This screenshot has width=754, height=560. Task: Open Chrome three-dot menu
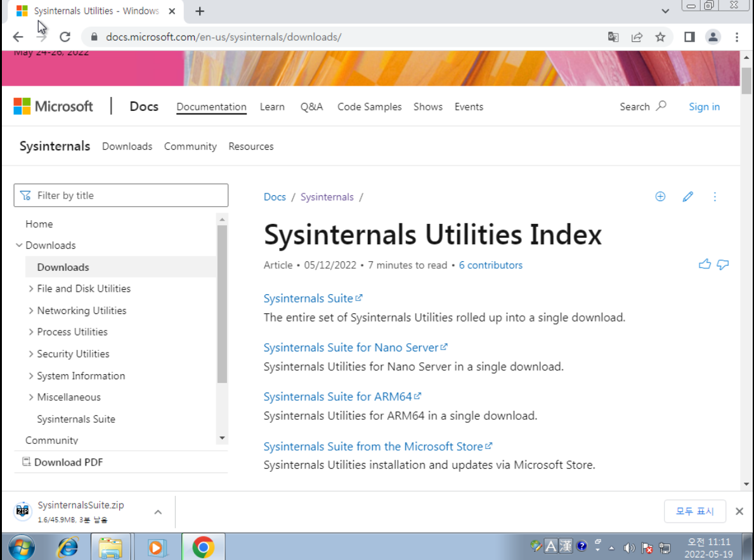click(737, 37)
